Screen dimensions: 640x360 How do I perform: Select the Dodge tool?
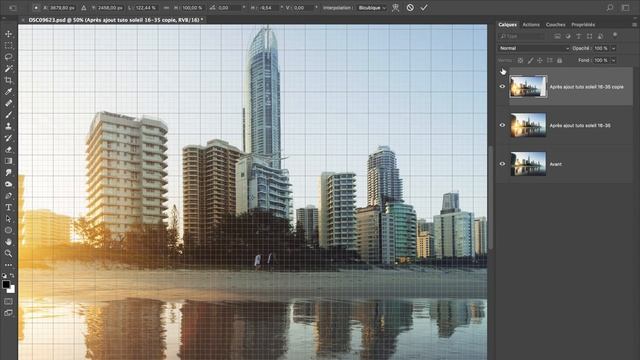9,184
